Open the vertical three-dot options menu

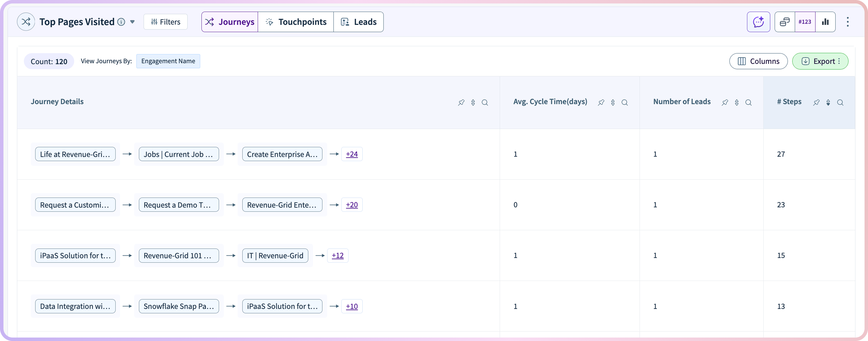tap(848, 22)
